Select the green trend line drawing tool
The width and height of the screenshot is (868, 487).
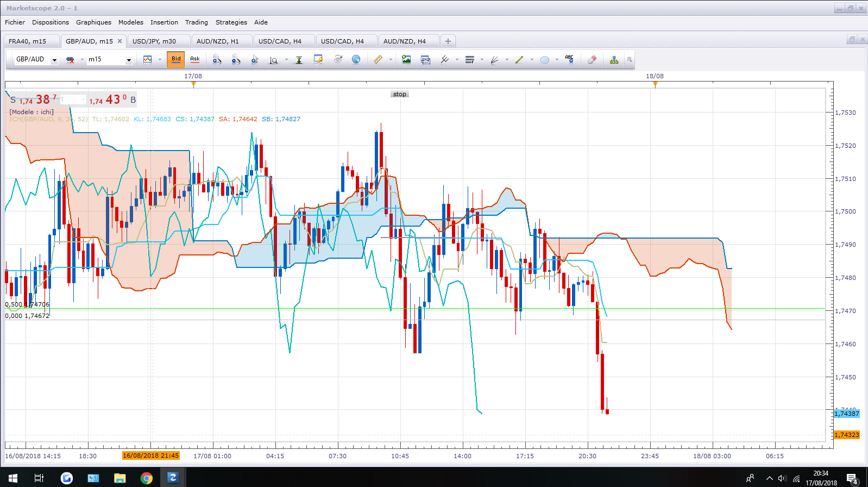point(519,60)
